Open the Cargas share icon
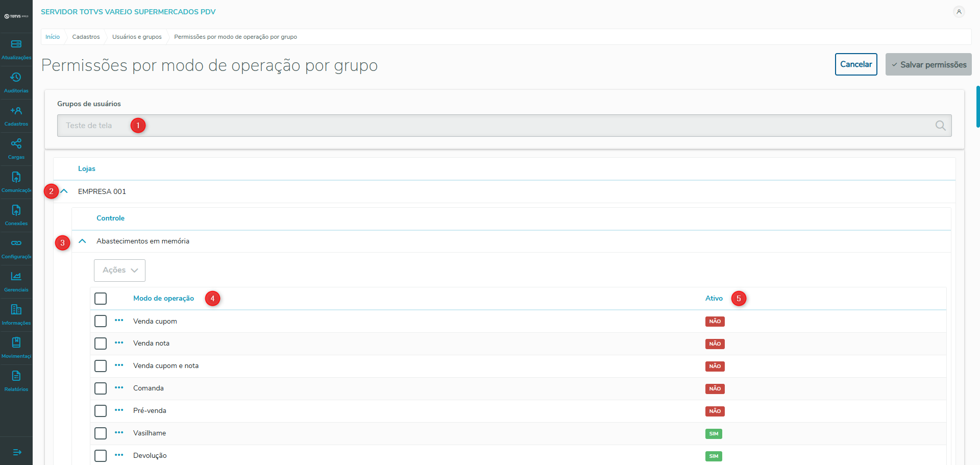Viewport: 980px width, 465px height. click(16, 144)
